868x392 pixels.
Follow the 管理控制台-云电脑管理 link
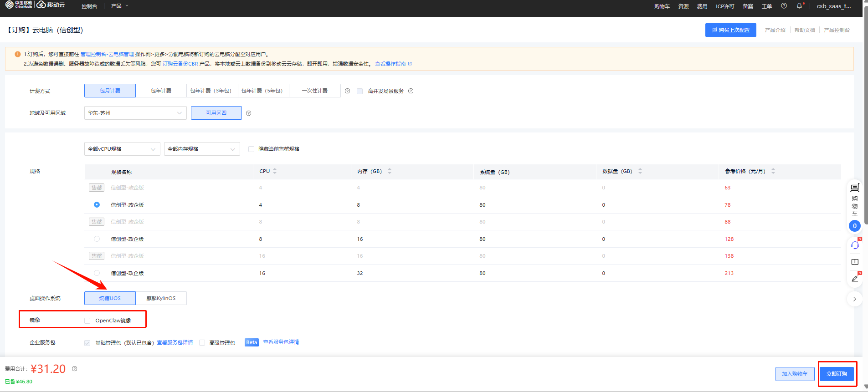(107, 54)
